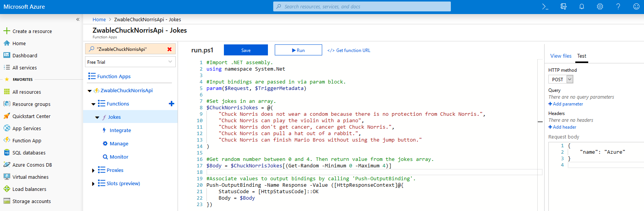Collapse the Functions tree node
The height and width of the screenshot is (211, 644).
pos(93,104)
